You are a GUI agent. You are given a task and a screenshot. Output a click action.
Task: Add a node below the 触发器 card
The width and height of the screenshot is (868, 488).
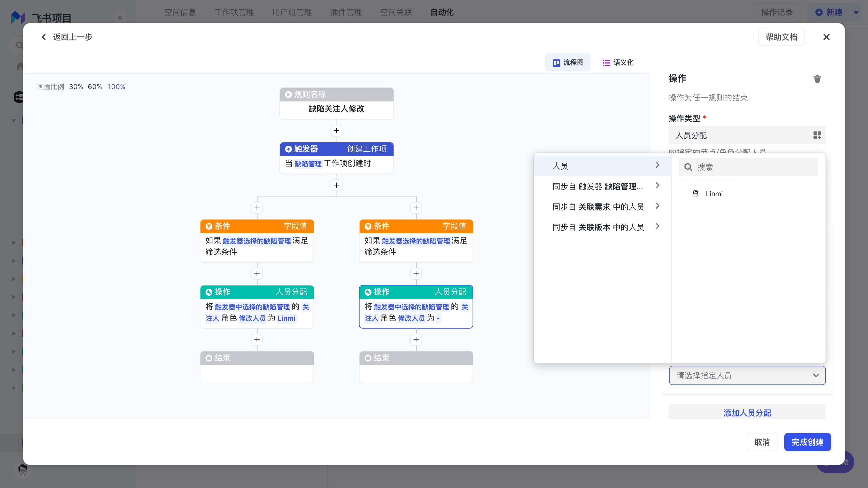coord(336,185)
